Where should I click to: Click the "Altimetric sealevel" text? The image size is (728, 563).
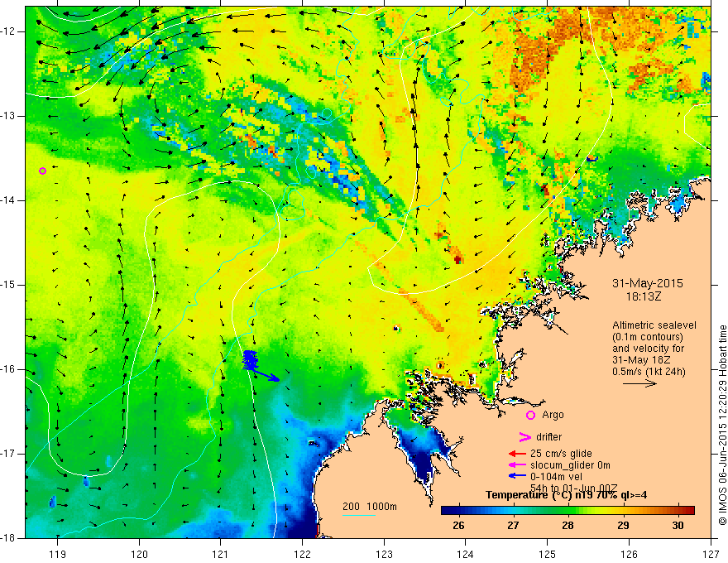tap(654, 325)
